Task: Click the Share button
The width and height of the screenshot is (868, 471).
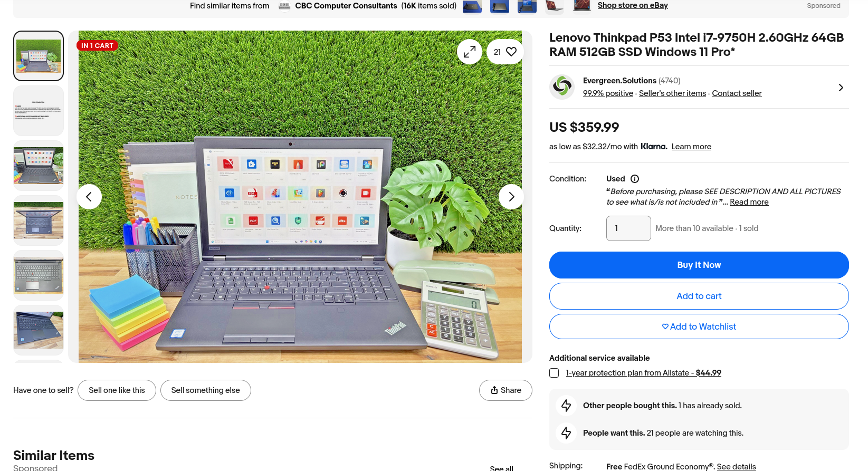Action: 505,390
